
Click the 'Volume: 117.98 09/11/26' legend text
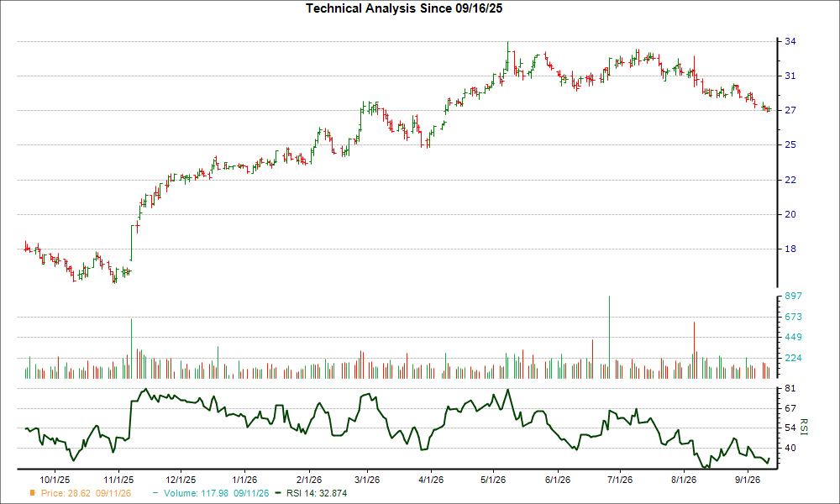pos(217,493)
